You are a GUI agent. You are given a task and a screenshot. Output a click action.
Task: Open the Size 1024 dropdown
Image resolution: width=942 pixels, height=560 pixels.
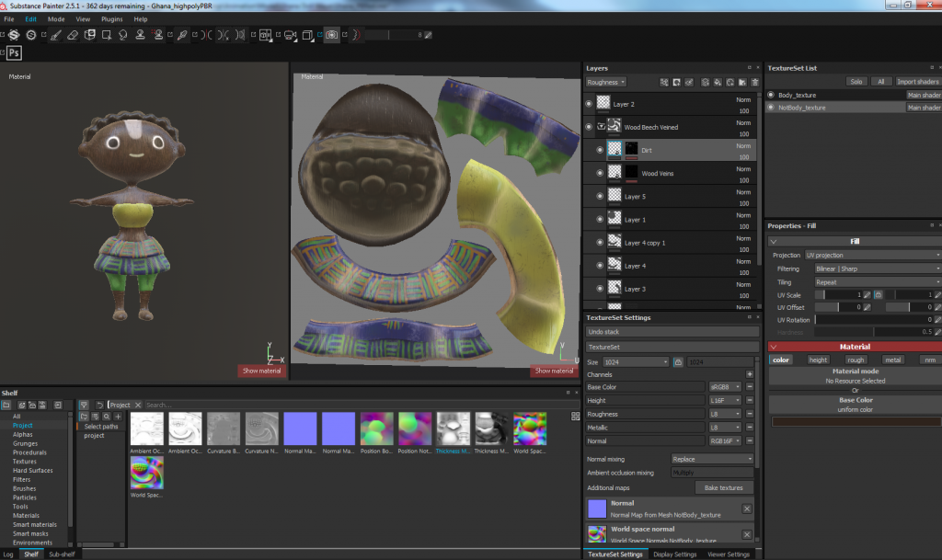[x=636, y=362]
